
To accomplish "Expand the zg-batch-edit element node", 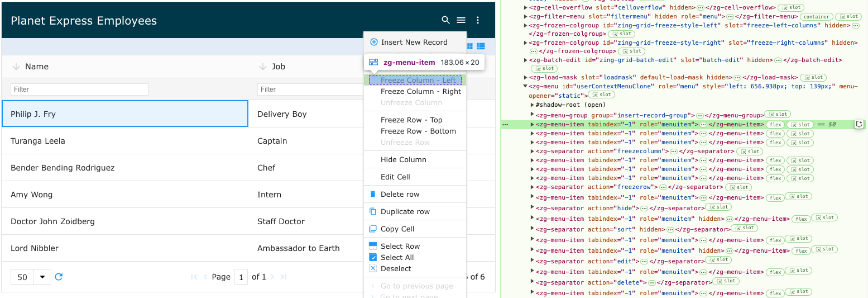I will (525, 60).
